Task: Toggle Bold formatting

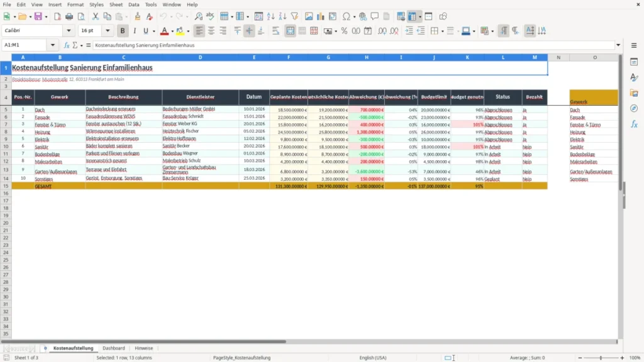Action: pos(123,31)
